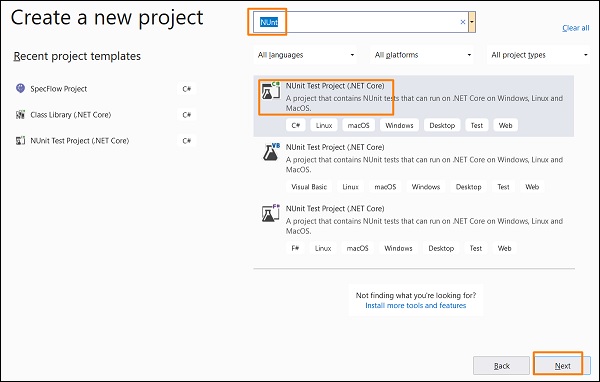Click the macOS tag in the Visual Basic result
The image size is (600, 382).
(385, 187)
